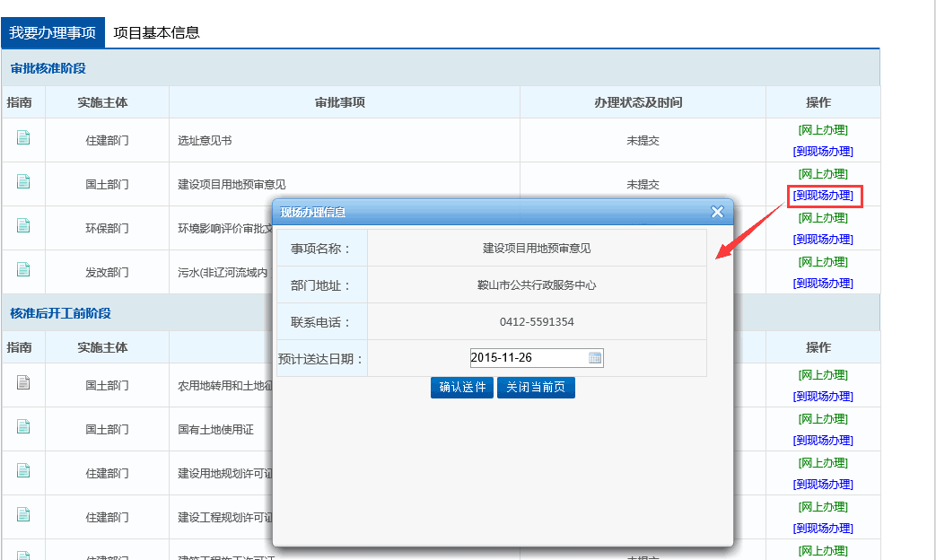Open guide icon for 选址意见书 row

pos(23,138)
